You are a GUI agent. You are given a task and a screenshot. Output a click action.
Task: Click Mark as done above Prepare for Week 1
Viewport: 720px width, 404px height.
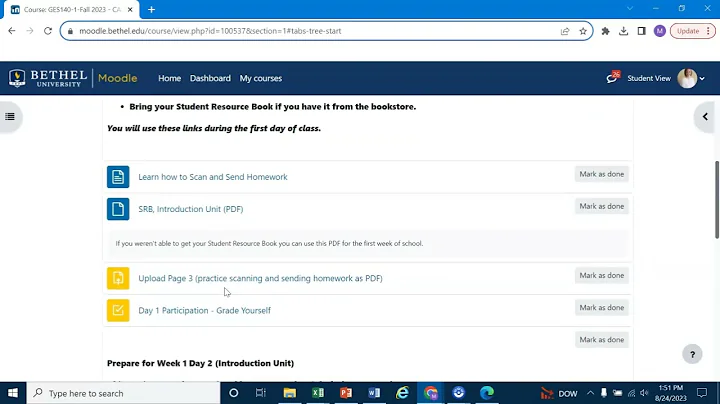[x=602, y=340]
